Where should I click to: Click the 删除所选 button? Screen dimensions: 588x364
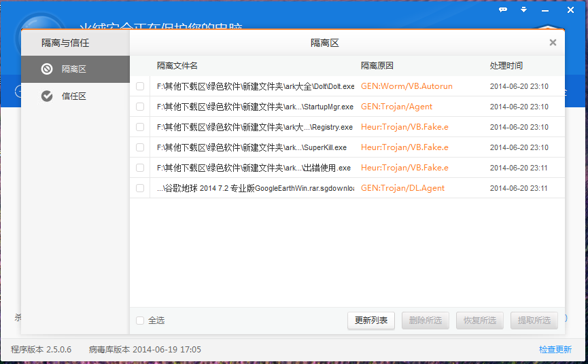[426, 321]
